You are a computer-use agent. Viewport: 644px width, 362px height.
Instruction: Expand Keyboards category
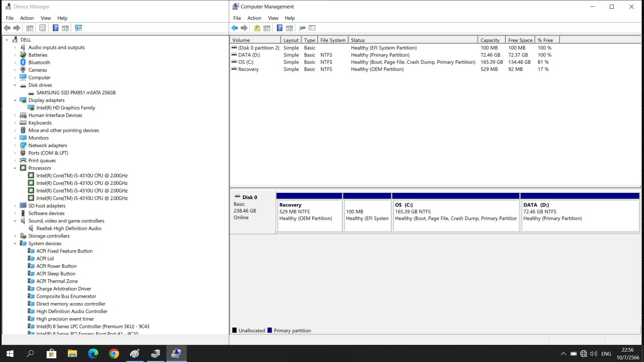click(15, 123)
